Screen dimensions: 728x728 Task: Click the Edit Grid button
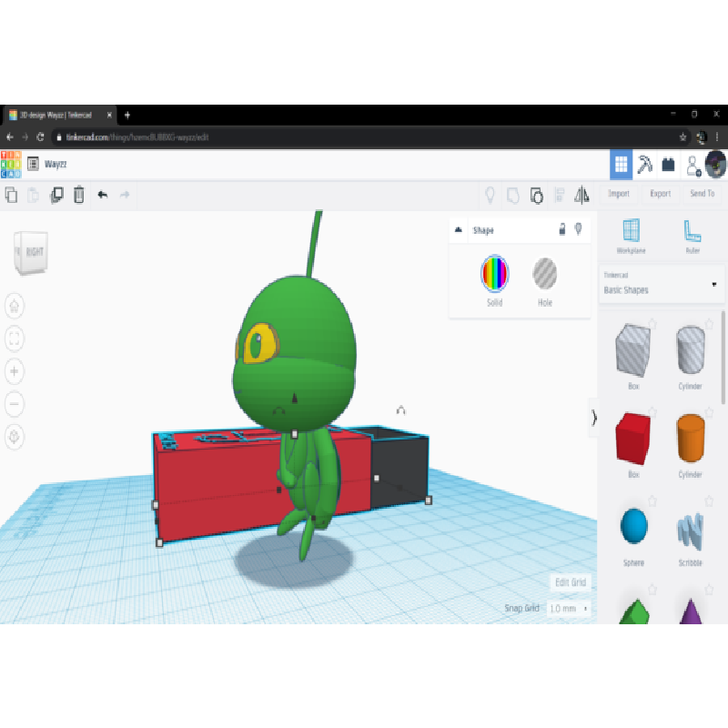[x=570, y=582]
